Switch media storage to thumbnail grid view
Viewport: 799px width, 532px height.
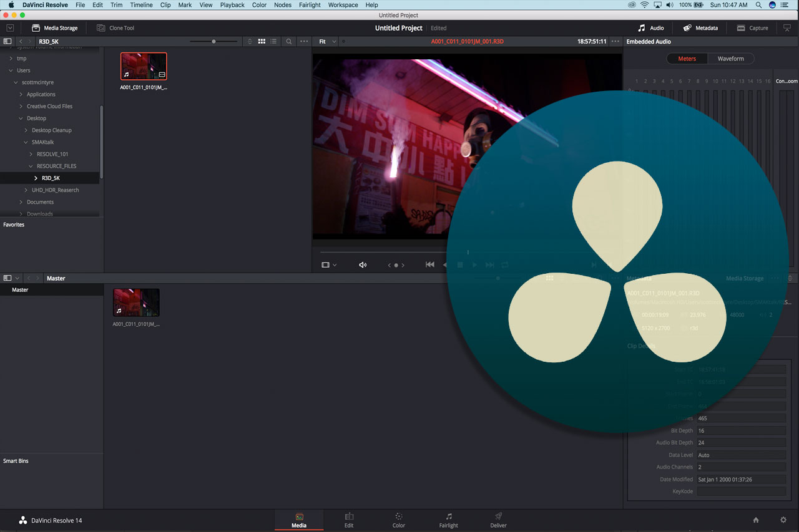(x=262, y=41)
